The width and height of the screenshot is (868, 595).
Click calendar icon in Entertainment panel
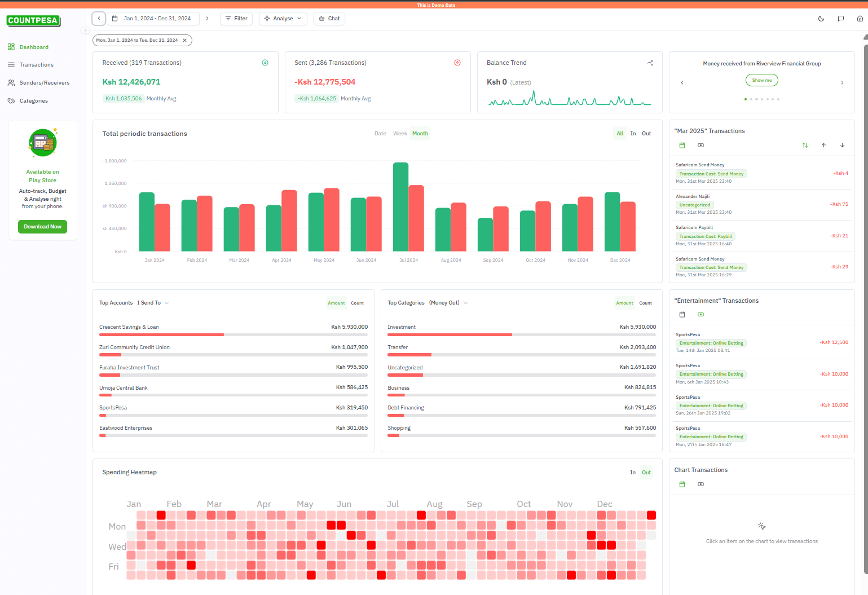tap(682, 315)
